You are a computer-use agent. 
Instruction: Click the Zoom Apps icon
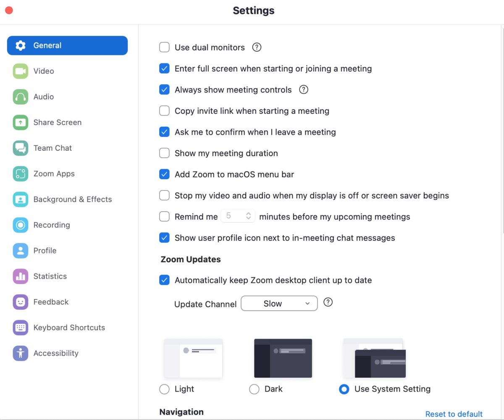point(21,174)
